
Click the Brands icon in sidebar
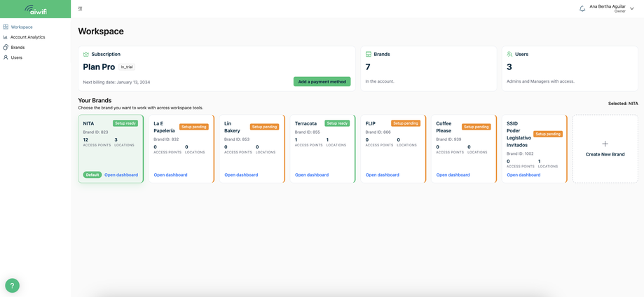6,47
